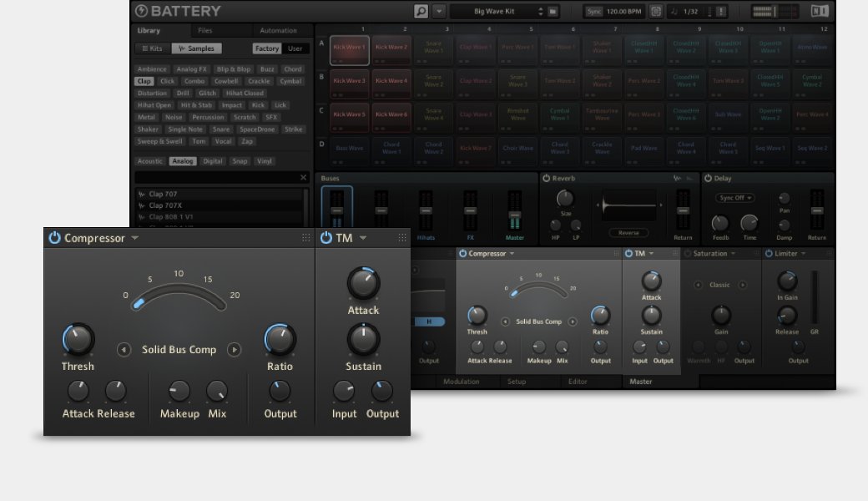Click next-arrow beside Solid Bus Comp in enlarged panel
868x501 pixels.
234,350
